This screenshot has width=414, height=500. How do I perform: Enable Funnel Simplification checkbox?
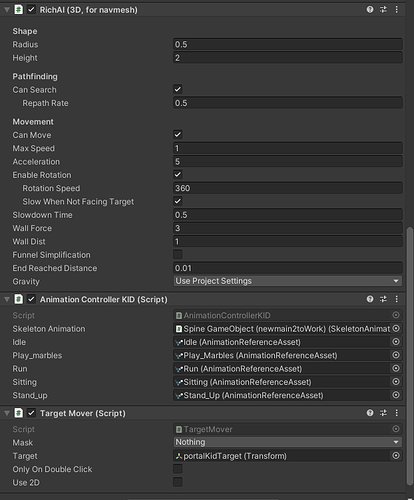click(x=178, y=255)
